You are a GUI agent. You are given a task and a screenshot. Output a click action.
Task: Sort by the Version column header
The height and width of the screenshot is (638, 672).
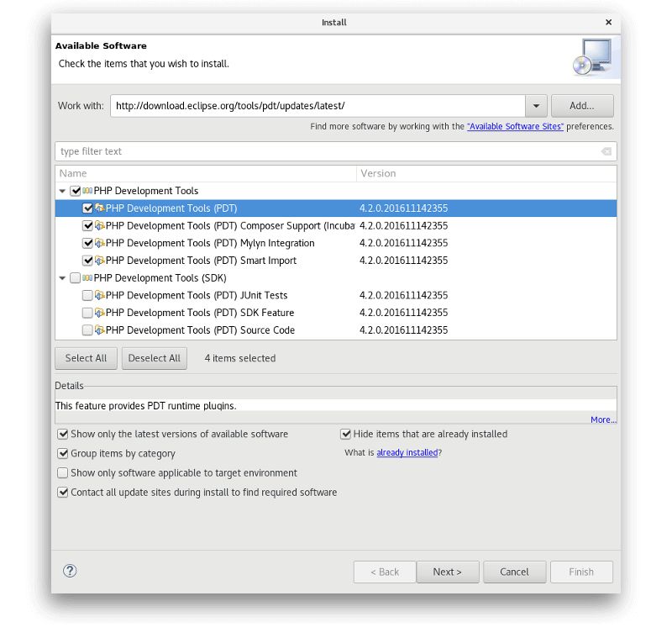coord(378,173)
